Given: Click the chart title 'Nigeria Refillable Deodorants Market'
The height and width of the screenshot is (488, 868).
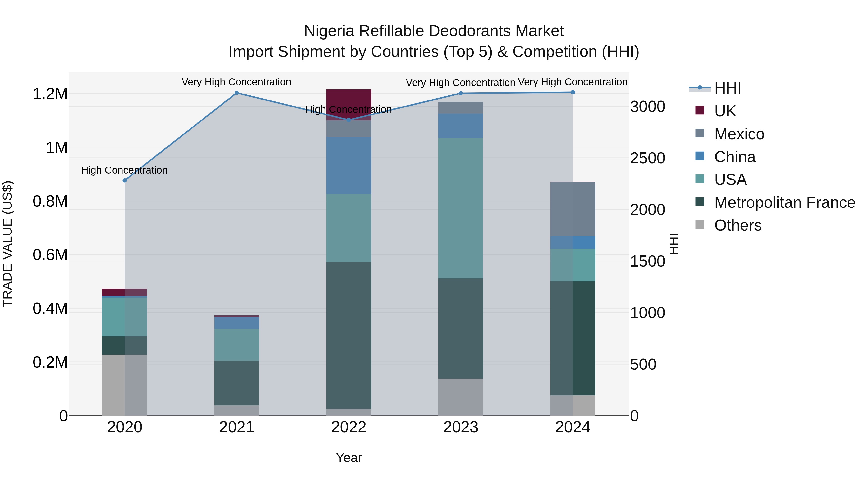Looking at the screenshot, I should click(434, 31).
